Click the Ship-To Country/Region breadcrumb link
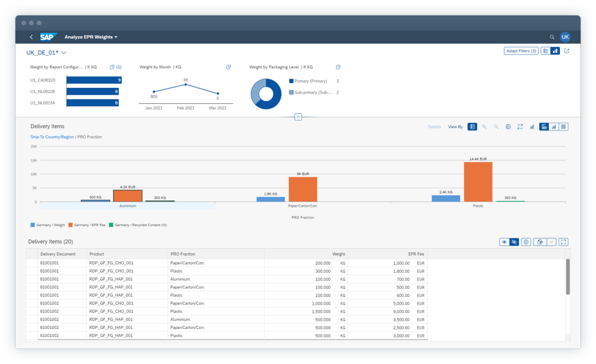 pos(52,137)
